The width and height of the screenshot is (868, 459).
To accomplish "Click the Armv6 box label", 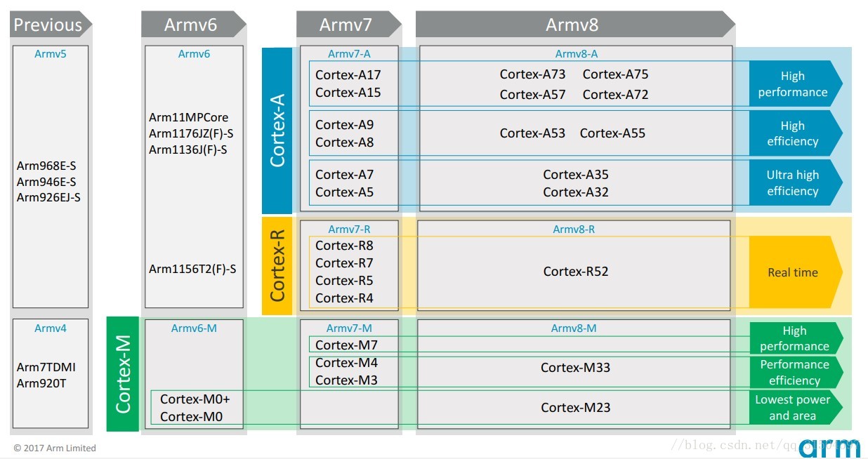I will click(x=194, y=53).
